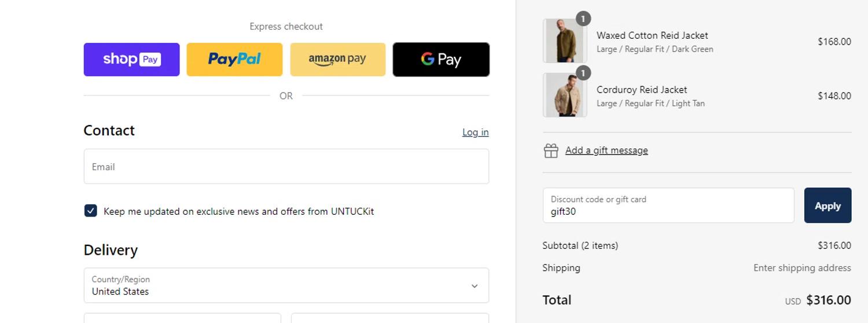The height and width of the screenshot is (323, 868).
Task: Click the gift box icon
Action: 551,151
